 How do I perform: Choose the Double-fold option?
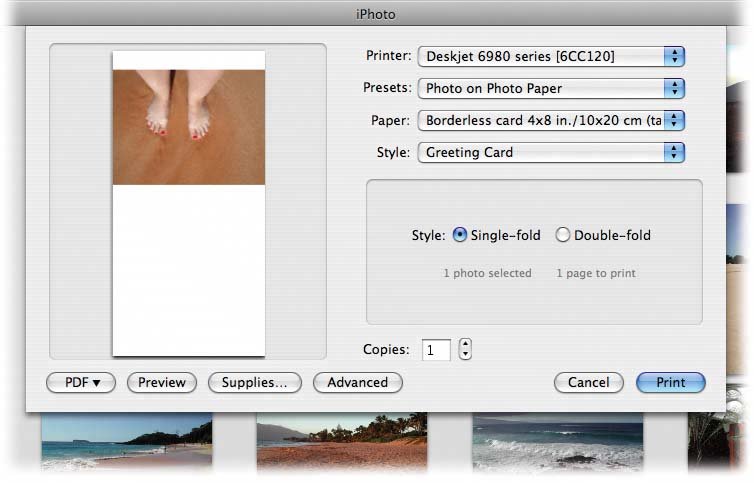[x=563, y=236]
